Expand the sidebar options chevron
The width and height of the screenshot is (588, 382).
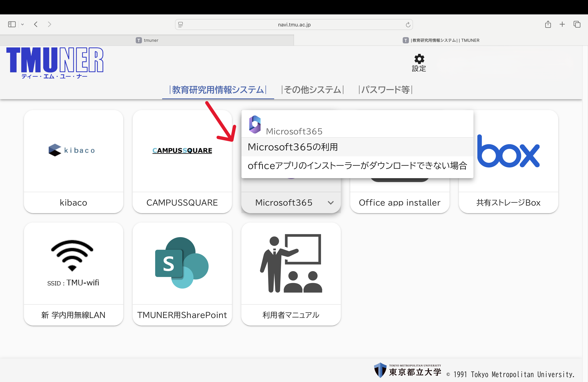(23, 24)
